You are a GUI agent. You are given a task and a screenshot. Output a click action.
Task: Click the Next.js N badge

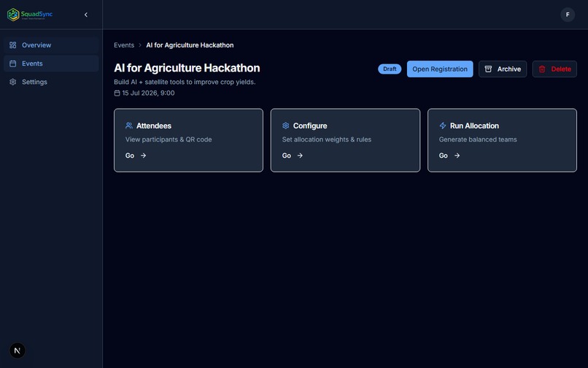(x=18, y=350)
